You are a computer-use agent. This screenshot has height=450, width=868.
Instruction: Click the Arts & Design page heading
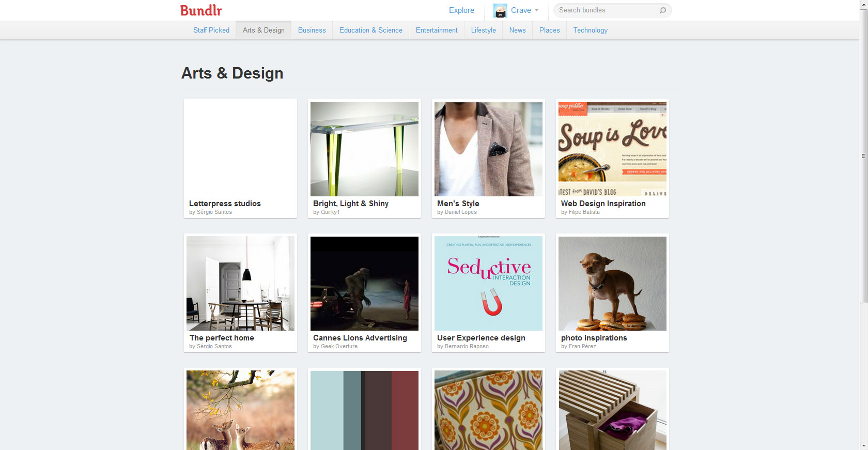[x=233, y=73]
